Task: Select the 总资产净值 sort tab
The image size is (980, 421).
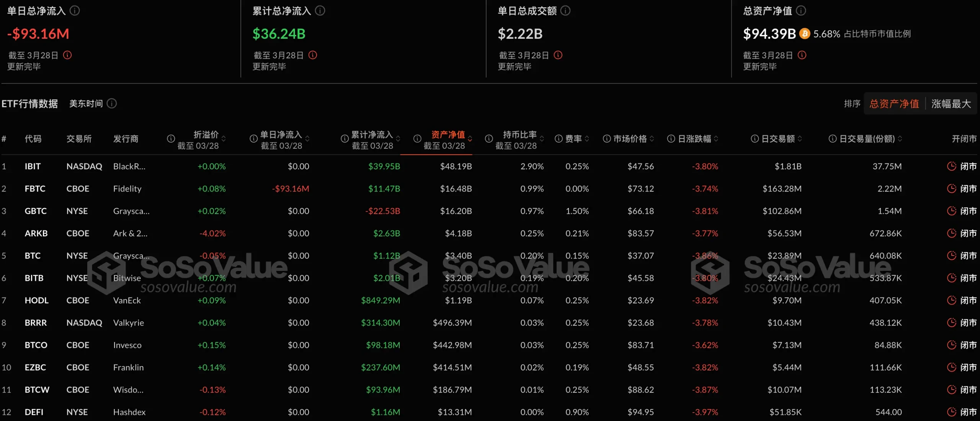Action: pos(893,103)
